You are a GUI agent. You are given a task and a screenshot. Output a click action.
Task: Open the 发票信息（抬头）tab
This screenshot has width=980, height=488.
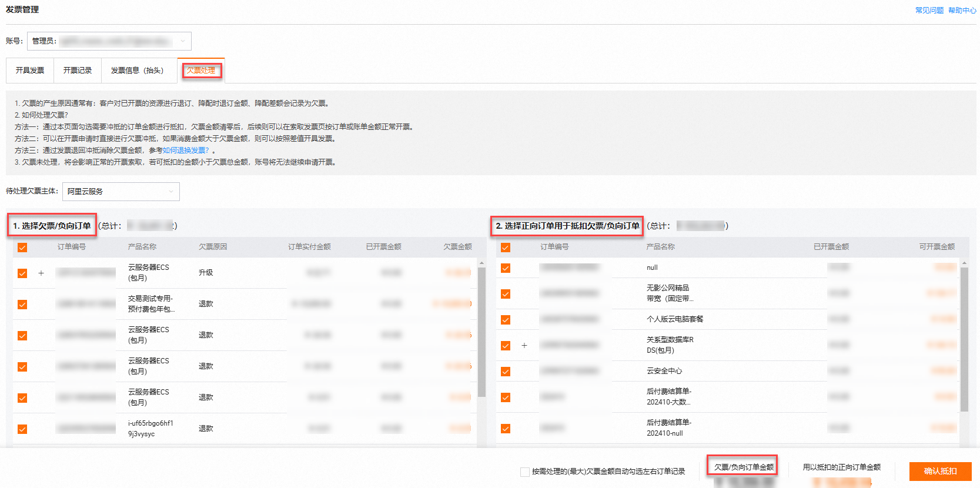point(139,71)
